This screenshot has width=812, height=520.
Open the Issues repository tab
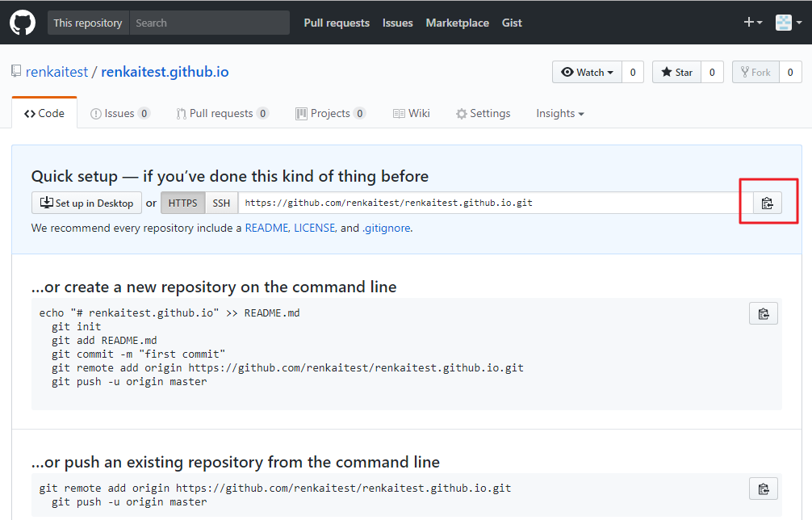click(120, 113)
